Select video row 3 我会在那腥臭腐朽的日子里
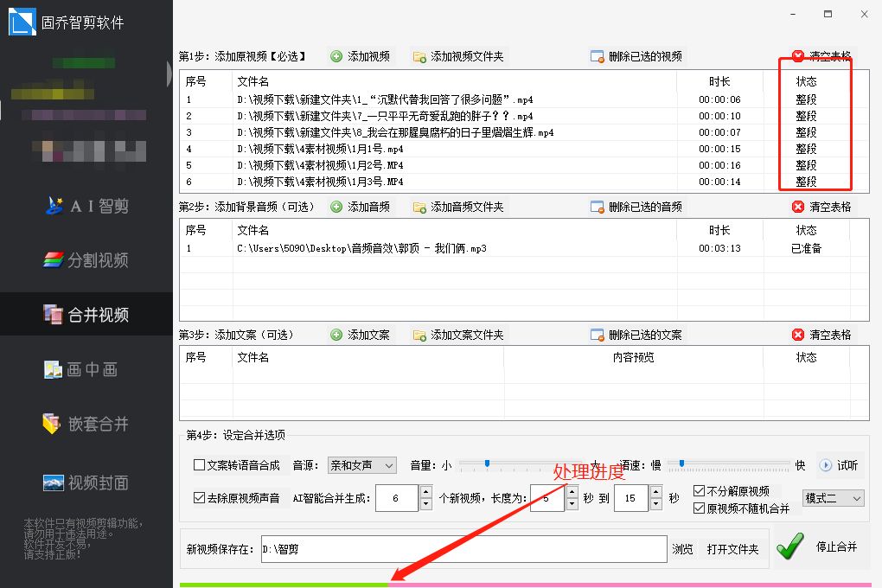The image size is (882, 588). pyautogui.click(x=524, y=132)
